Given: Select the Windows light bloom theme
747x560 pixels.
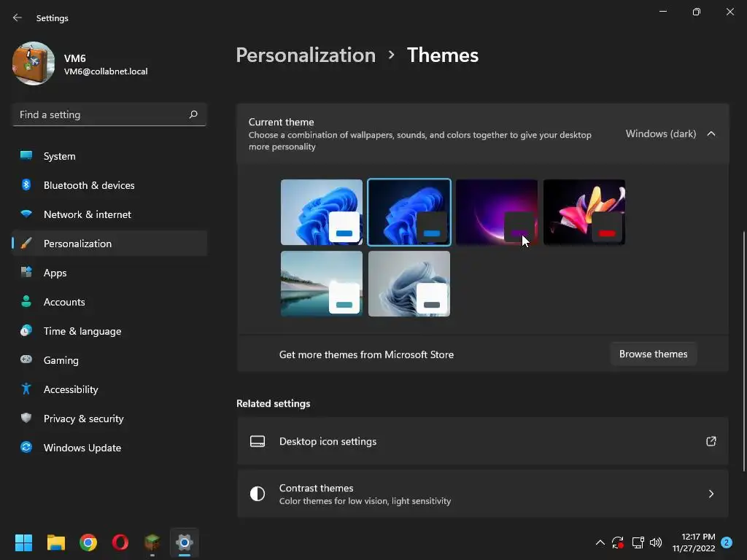Looking at the screenshot, I should pyautogui.click(x=322, y=212).
